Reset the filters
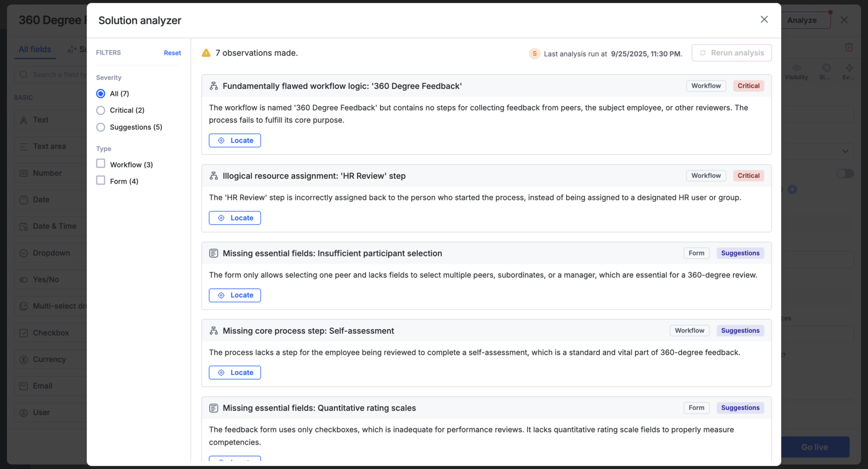The width and height of the screenshot is (868, 469). pyautogui.click(x=172, y=53)
